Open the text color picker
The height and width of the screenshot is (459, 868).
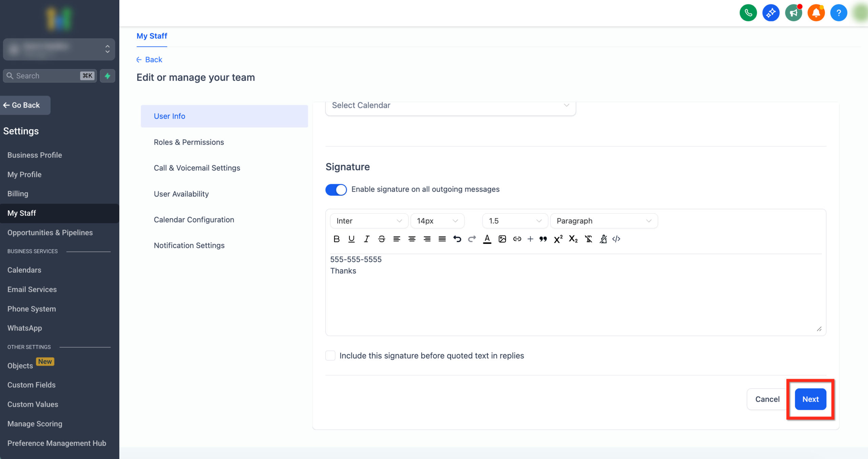[487, 239]
